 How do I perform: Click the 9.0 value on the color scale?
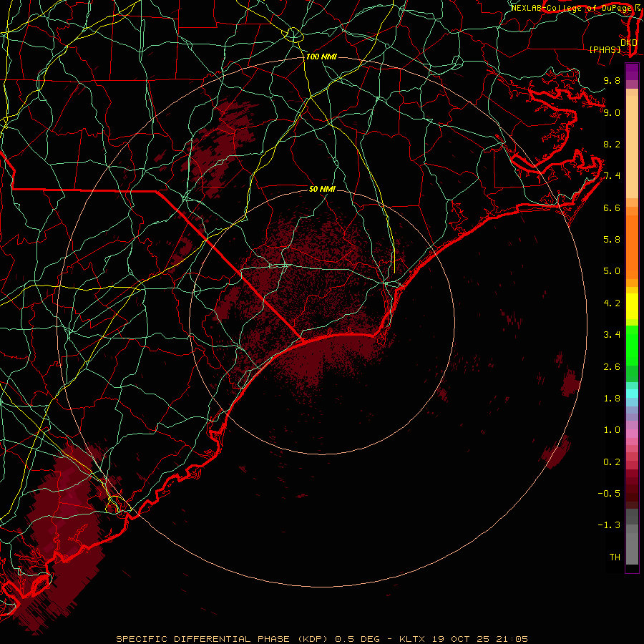point(612,112)
